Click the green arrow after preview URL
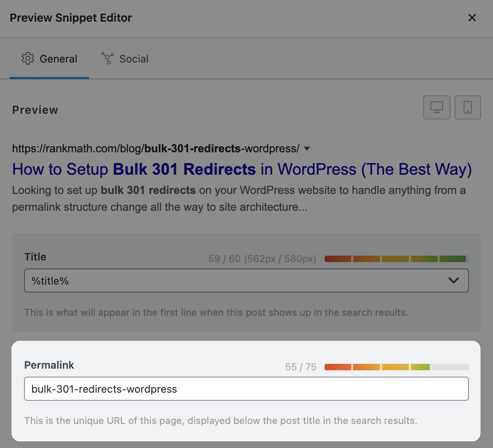This screenshot has height=448, width=493. coord(307,149)
